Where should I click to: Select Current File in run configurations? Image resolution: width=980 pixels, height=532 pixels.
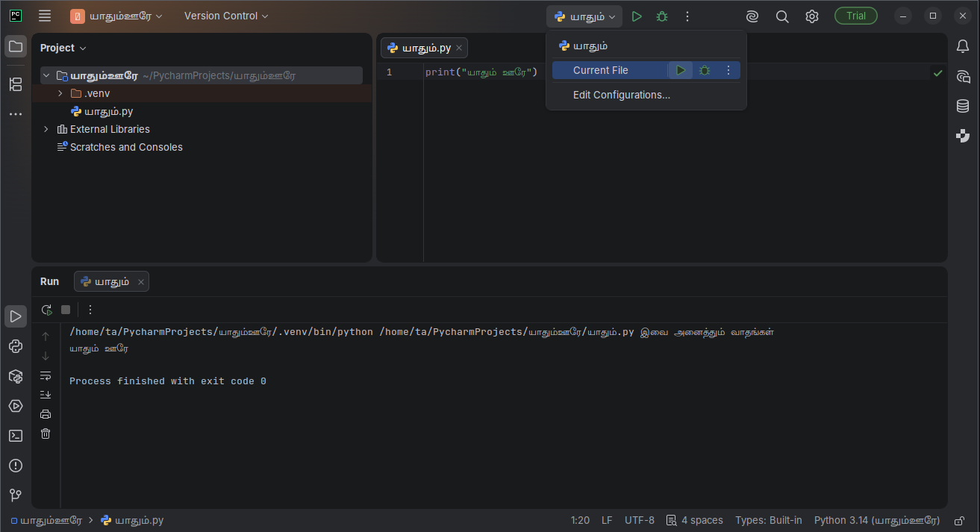(x=601, y=70)
